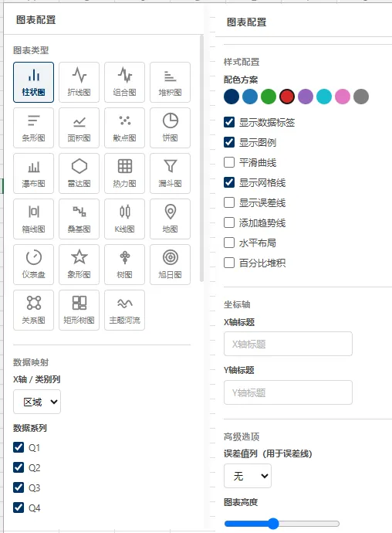Select the 堆积图 stacked chart type
The image size is (392, 533).
pos(171,82)
